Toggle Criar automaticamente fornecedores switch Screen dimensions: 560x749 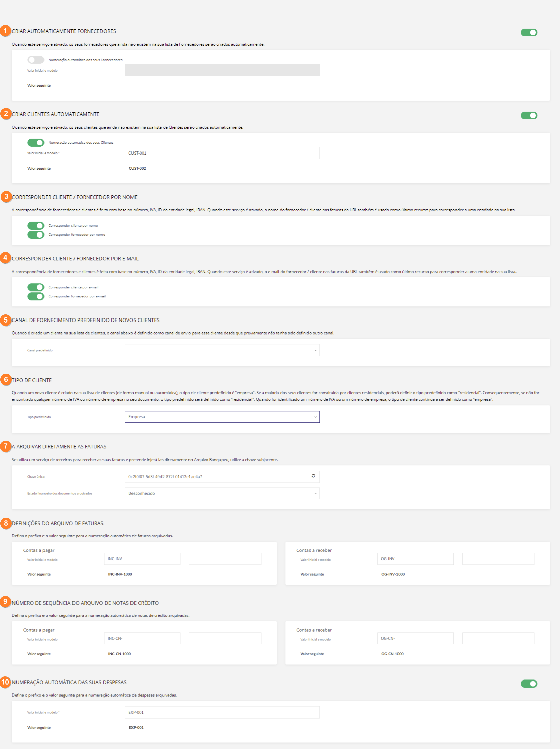[529, 32]
